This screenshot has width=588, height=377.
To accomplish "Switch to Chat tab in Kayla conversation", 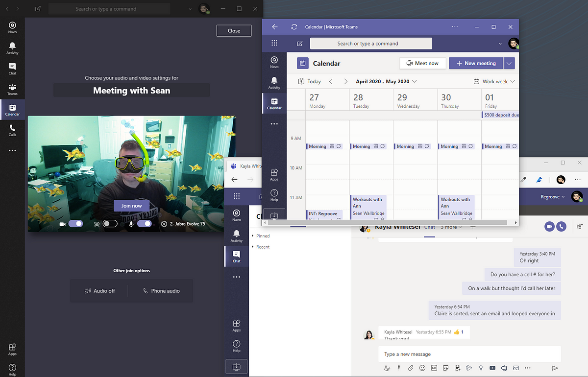I will click(430, 227).
